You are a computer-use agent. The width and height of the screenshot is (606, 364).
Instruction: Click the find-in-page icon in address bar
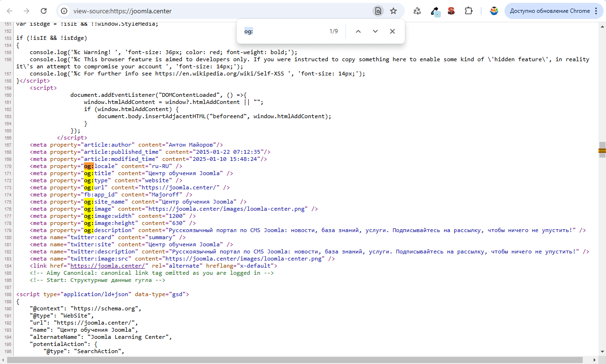click(378, 11)
